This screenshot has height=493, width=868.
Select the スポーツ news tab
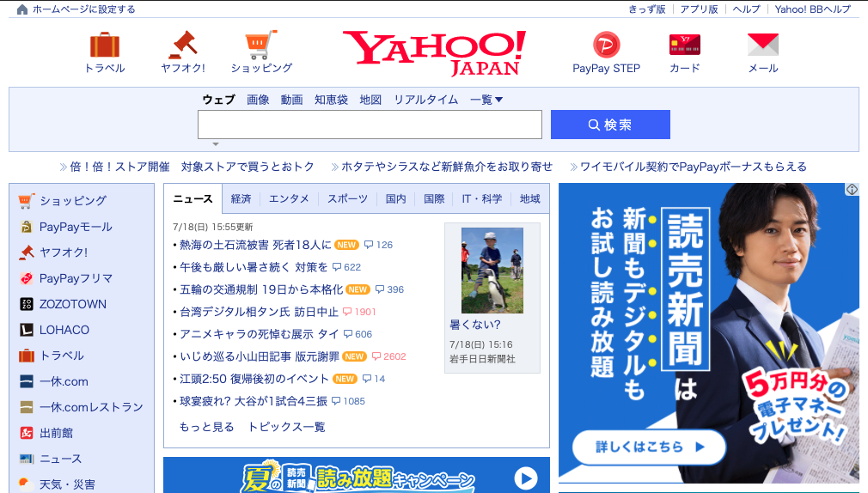click(x=347, y=198)
